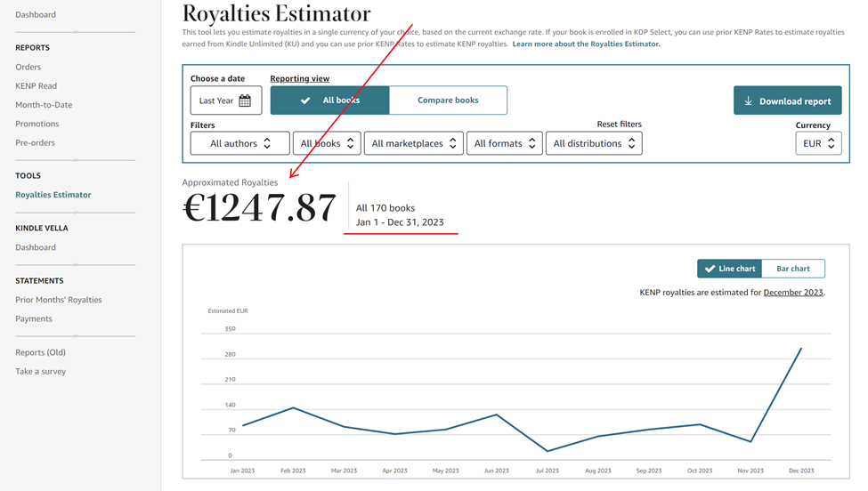Open Learn more about Royalties Estimator link
The width and height of the screenshot is (868, 491).
click(x=586, y=44)
